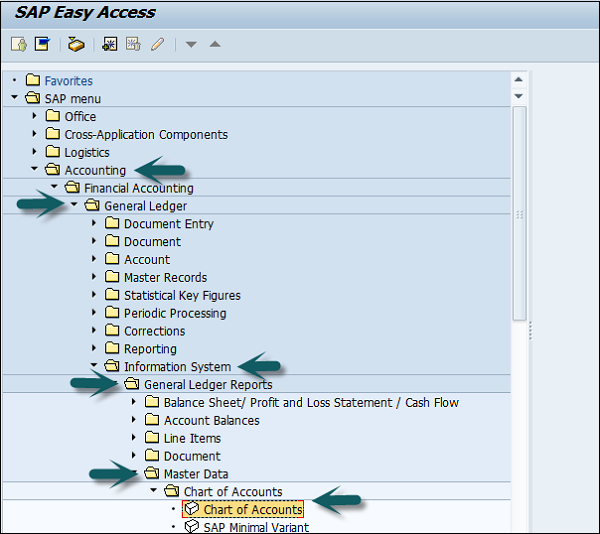This screenshot has width=600, height=534.
Task: Open the SAP Business Workplace icon
Action: pos(76,44)
